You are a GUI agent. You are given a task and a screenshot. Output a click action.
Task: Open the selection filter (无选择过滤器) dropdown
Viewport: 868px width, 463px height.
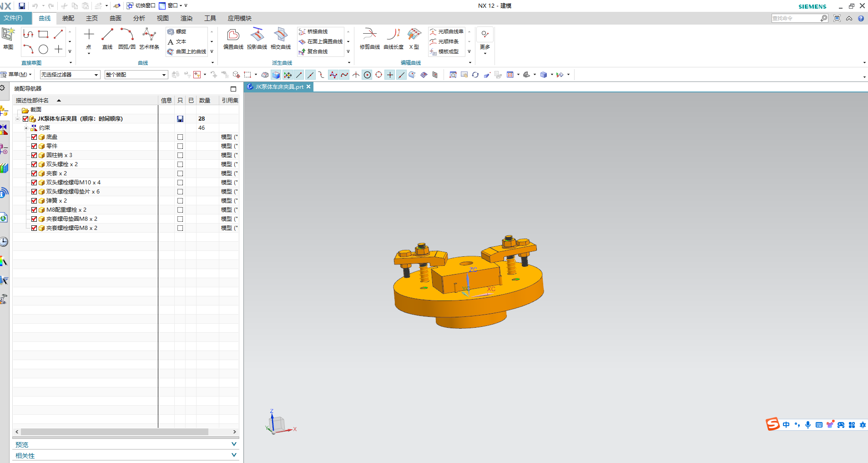[x=70, y=75]
